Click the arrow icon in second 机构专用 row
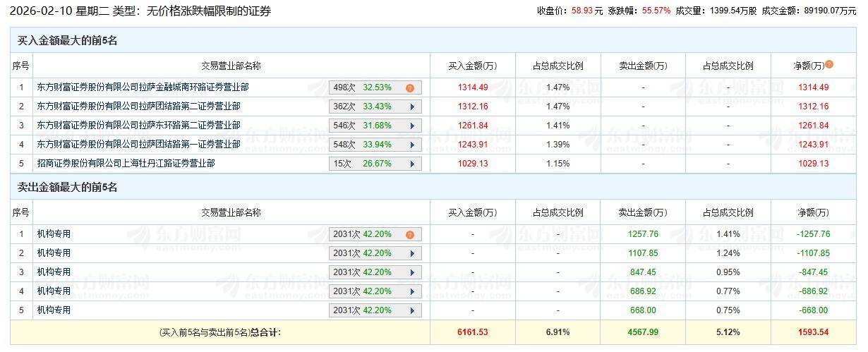The width and height of the screenshot is (868, 352). (410, 253)
